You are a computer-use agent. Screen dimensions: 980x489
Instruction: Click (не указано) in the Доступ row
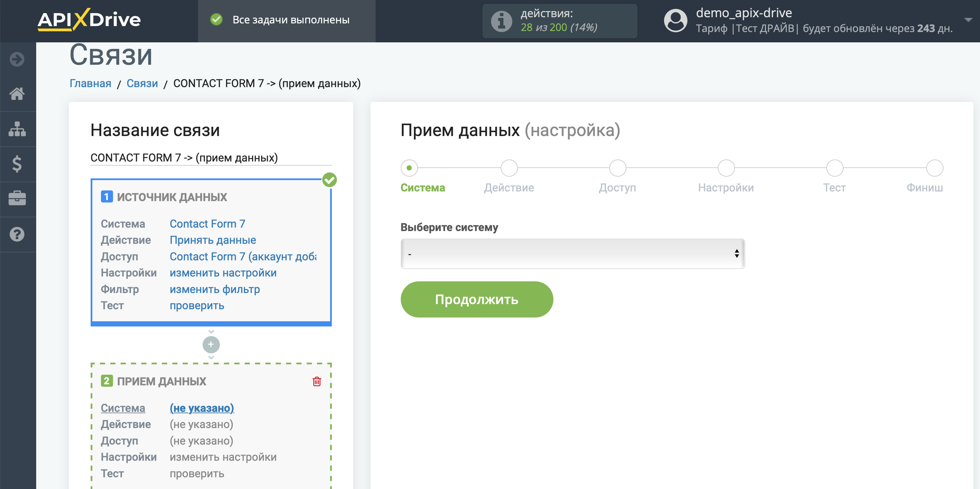coord(201,440)
